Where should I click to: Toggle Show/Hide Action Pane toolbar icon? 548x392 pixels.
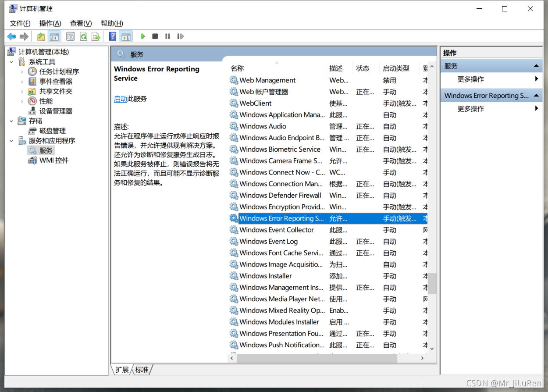click(x=126, y=36)
